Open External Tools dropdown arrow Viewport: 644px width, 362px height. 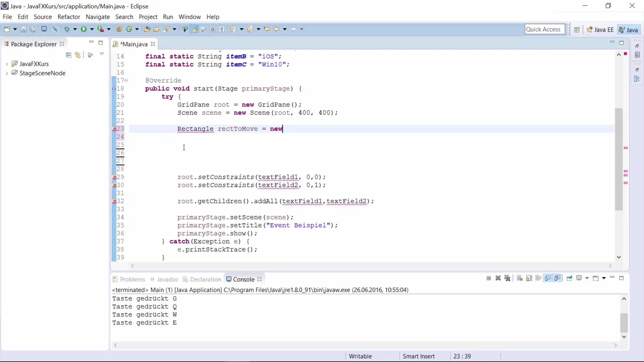click(109, 29)
